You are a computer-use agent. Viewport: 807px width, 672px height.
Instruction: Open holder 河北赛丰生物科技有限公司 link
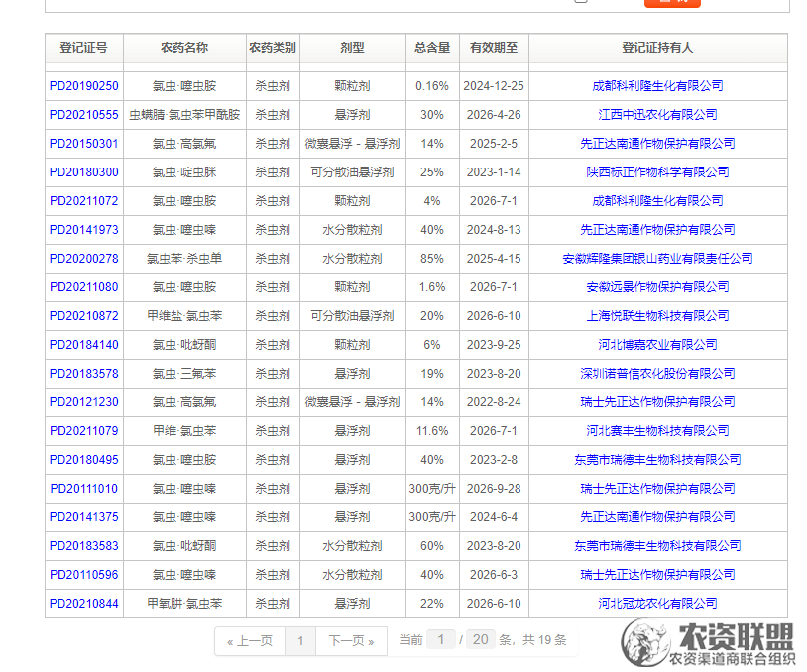coord(657,431)
